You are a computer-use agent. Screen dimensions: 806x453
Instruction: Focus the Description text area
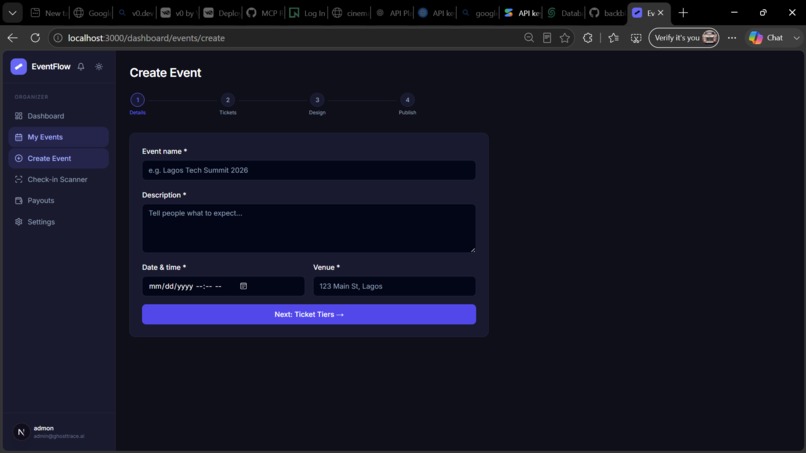[308, 228]
